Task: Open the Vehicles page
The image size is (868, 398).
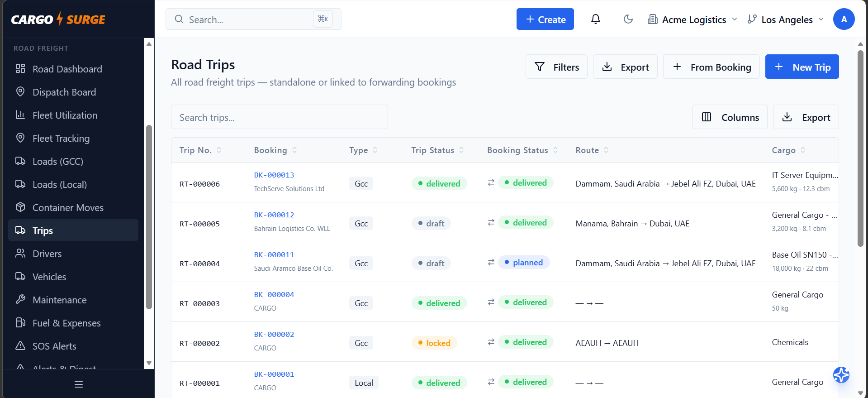Action: pyautogui.click(x=73, y=277)
